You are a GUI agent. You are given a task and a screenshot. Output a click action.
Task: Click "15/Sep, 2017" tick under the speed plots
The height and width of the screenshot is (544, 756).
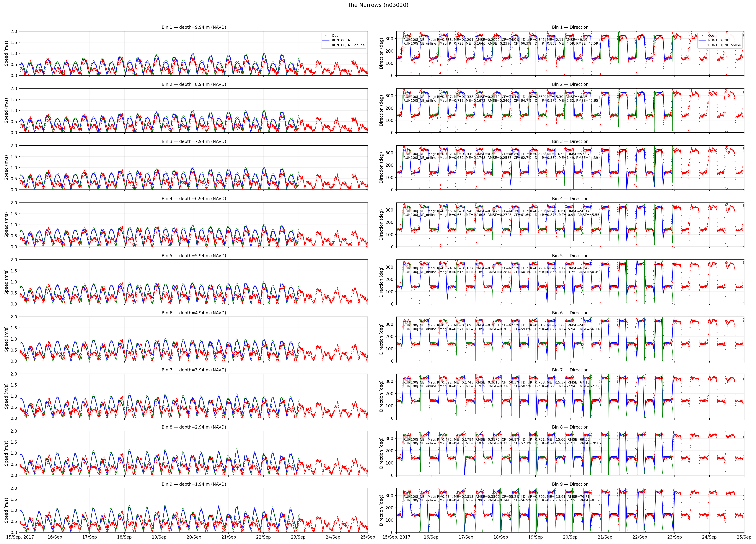(x=20, y=537)
